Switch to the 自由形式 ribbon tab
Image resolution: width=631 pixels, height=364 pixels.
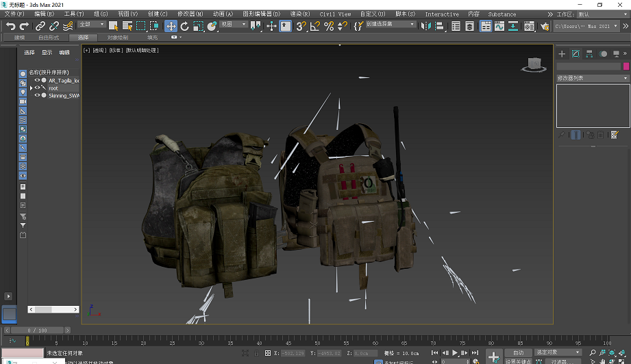click(49, 38)
